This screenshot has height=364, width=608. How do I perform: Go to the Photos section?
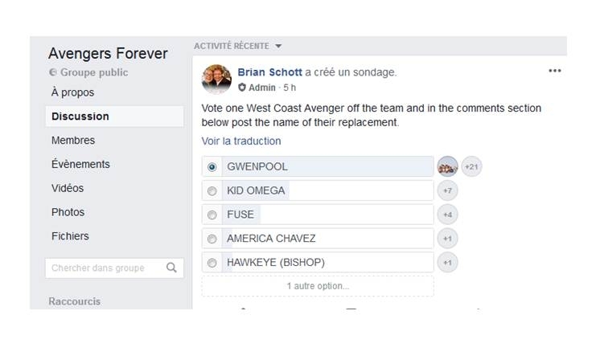(68, 212)
